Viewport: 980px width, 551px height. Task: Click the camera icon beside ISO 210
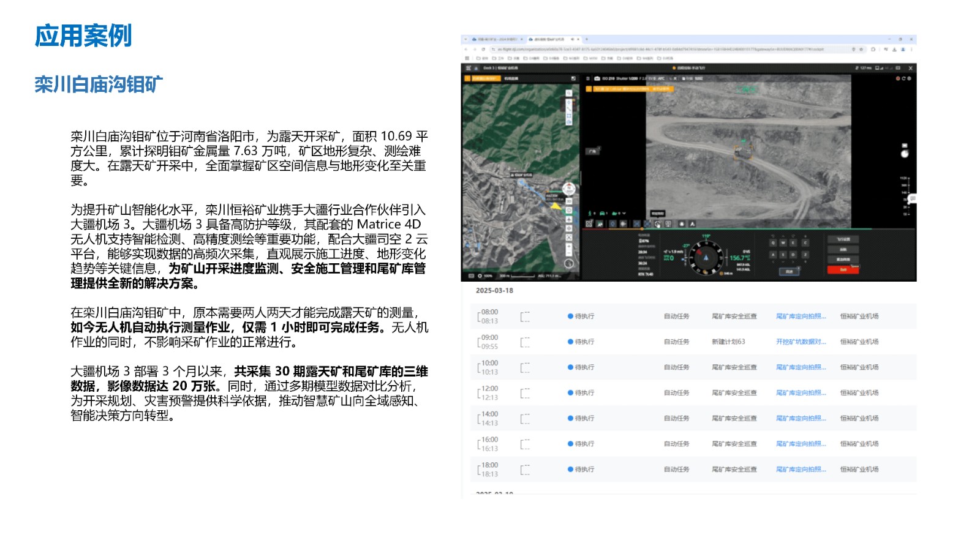pos(597,78)
